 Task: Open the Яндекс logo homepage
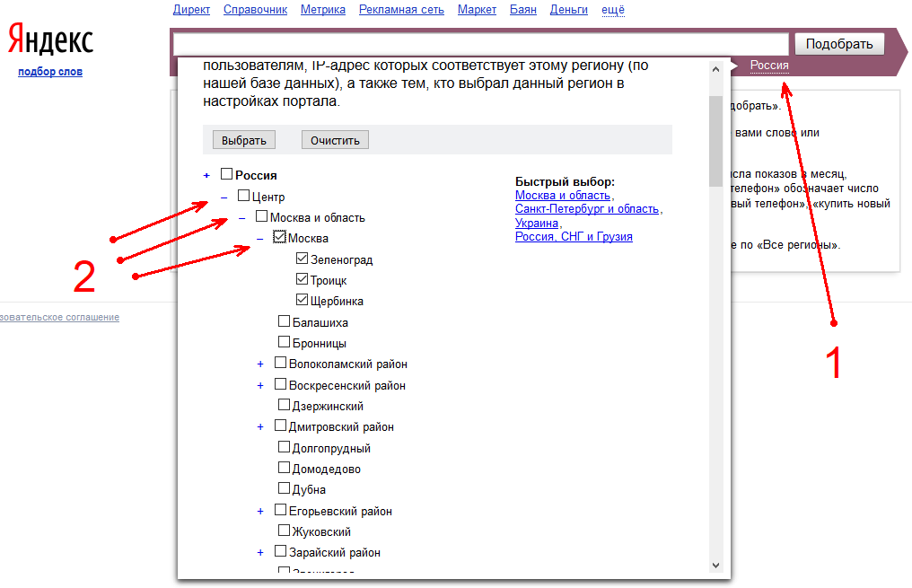(x=50, y=39)
